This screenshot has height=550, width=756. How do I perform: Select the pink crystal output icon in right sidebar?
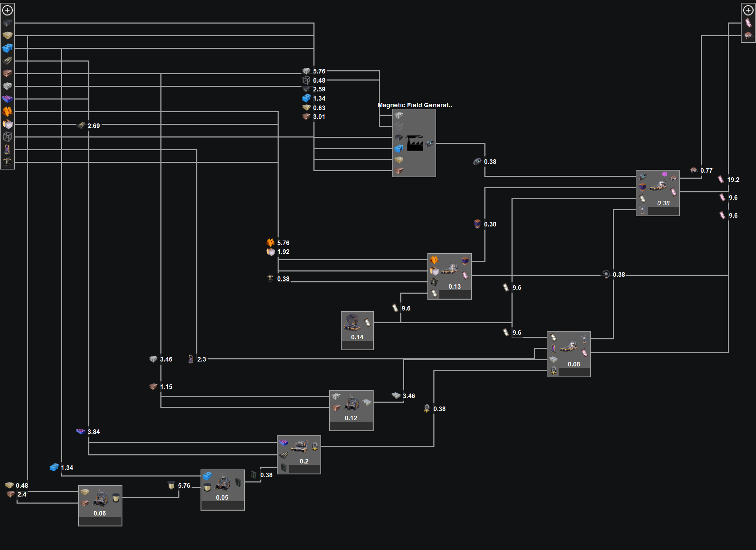[749, 23]
